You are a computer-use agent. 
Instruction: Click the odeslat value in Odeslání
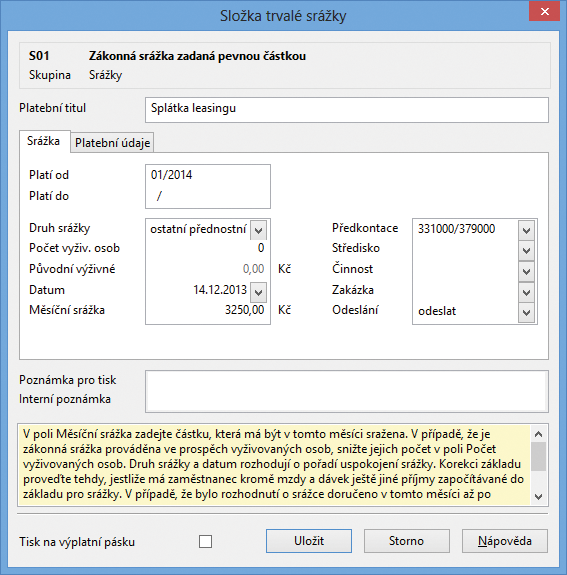click(x=437, y=311)
